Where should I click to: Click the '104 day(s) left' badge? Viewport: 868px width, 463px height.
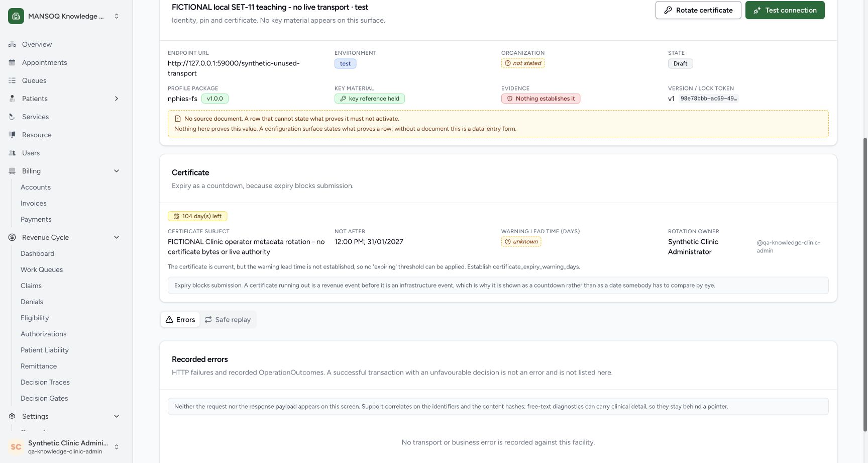pyautogui.click(x=197, y=216)
